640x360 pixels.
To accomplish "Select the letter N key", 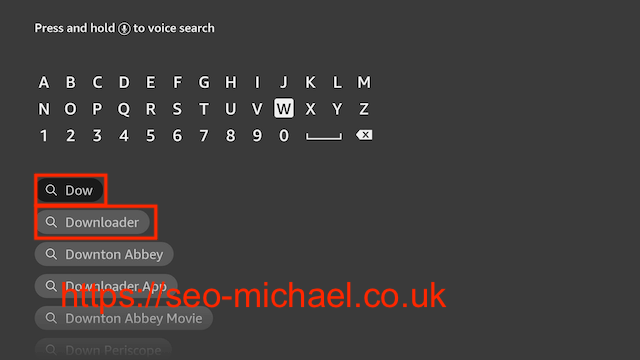I will click(x=44, y=109).
